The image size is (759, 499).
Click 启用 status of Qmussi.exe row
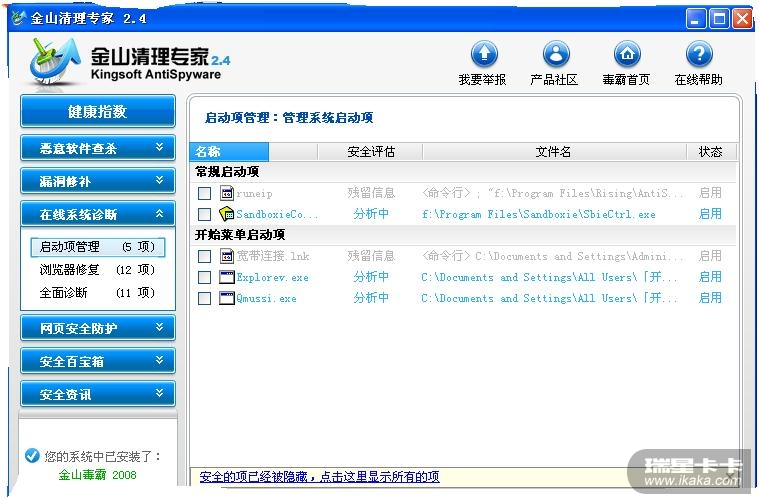coord(711,298)
